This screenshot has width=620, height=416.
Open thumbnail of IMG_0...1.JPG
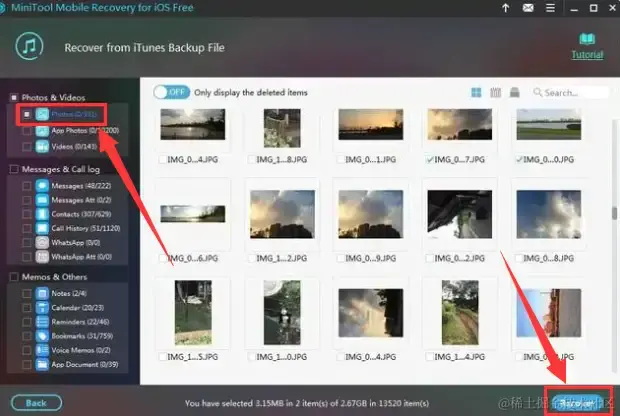pos(370,124)
